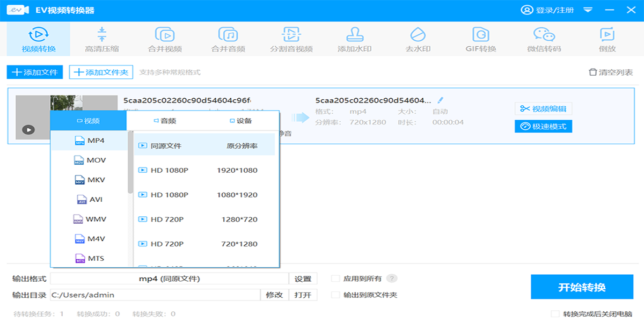This screenshot has height=322, width=644.
Task: Click the pencil icon to rename output file
Action: (441, 100)
